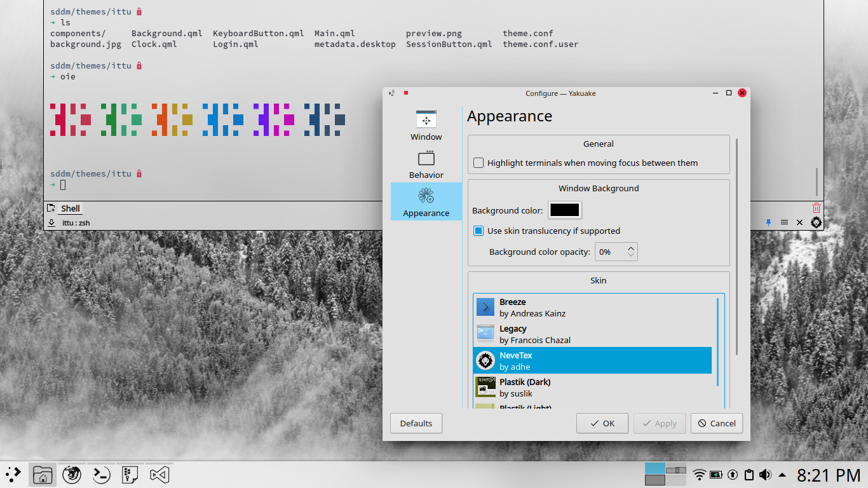Click the 8:21 PM clock
The height and width of the screenshot is (488, 868).
click(829, 475)
